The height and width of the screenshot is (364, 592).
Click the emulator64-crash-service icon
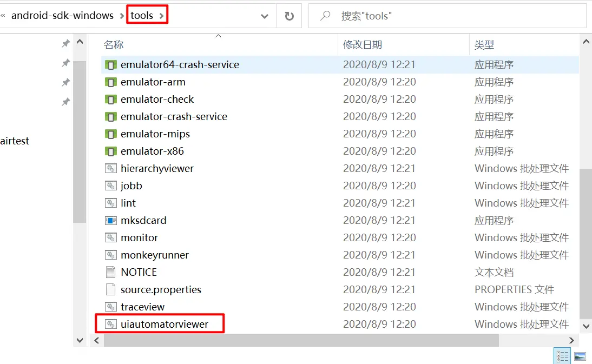[x=111, y=64]
